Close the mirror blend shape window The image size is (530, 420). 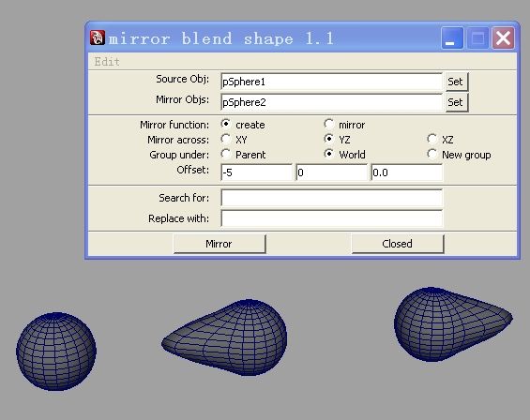[503, 37]
